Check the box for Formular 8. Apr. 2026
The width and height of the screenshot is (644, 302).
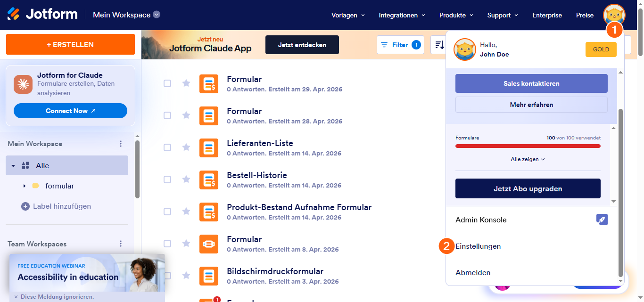tap(167, 244)
